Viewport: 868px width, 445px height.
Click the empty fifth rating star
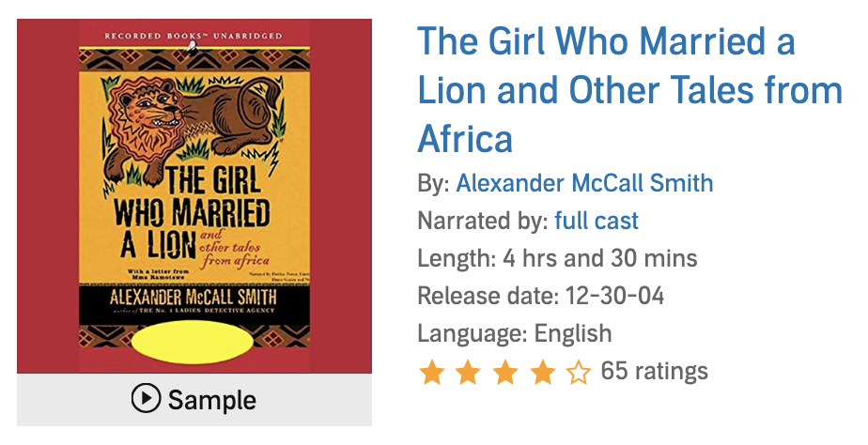tap(579, 373)
